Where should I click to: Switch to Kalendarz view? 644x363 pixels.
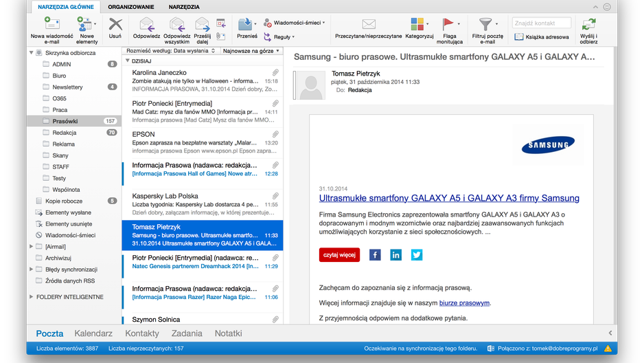[93, 333]
